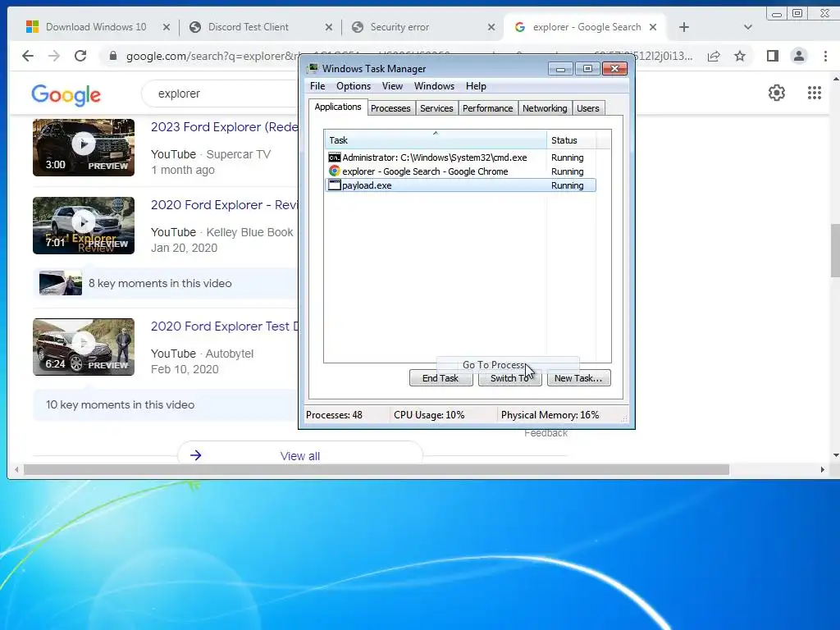Go back in Chrome
840x630 pixels.
pos(28,56)
